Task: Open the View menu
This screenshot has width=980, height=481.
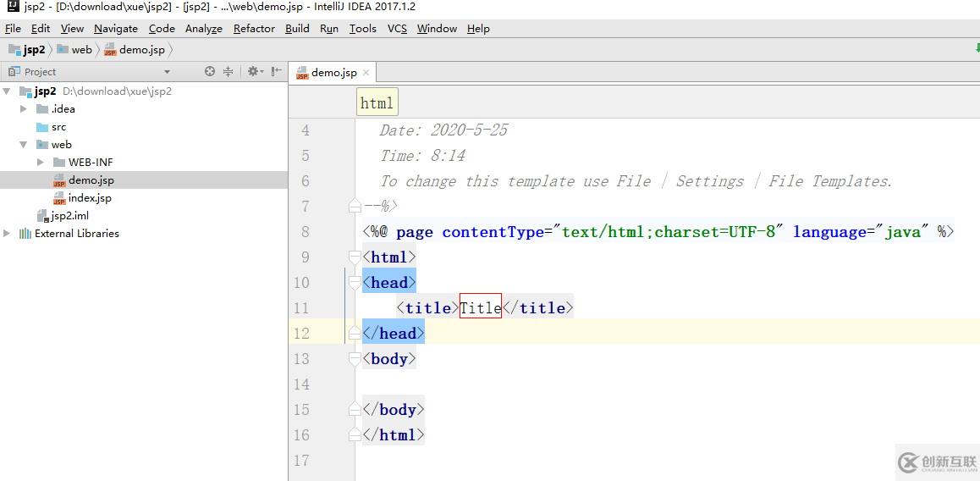Action: tap(73, 29)
